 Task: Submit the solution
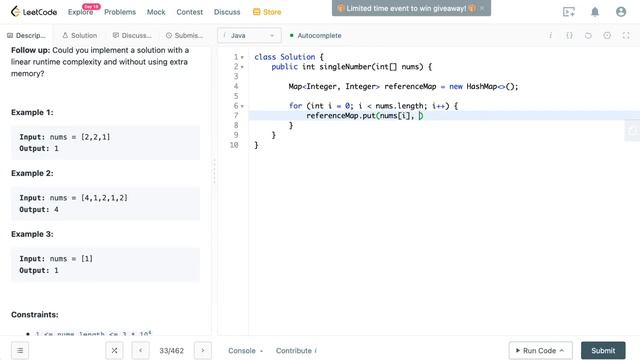coord(603,351)
